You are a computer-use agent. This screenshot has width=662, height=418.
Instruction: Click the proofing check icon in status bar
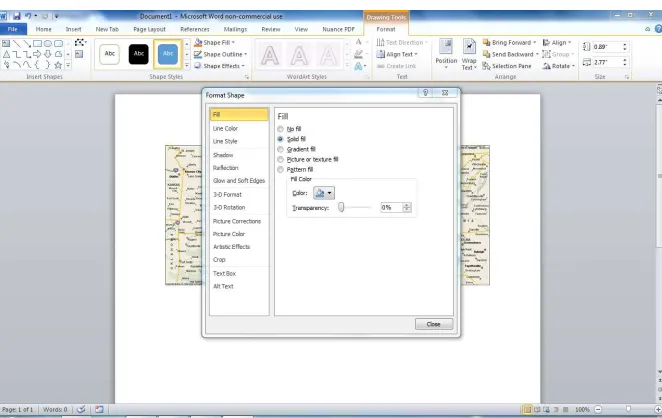(x=81, y=409)
